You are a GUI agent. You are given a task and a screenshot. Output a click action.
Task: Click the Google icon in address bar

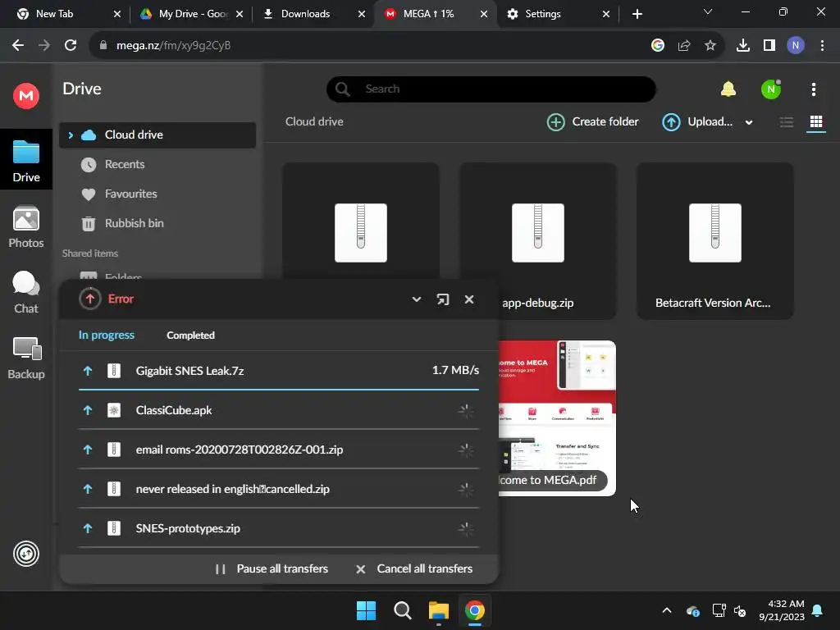point(658,46)
